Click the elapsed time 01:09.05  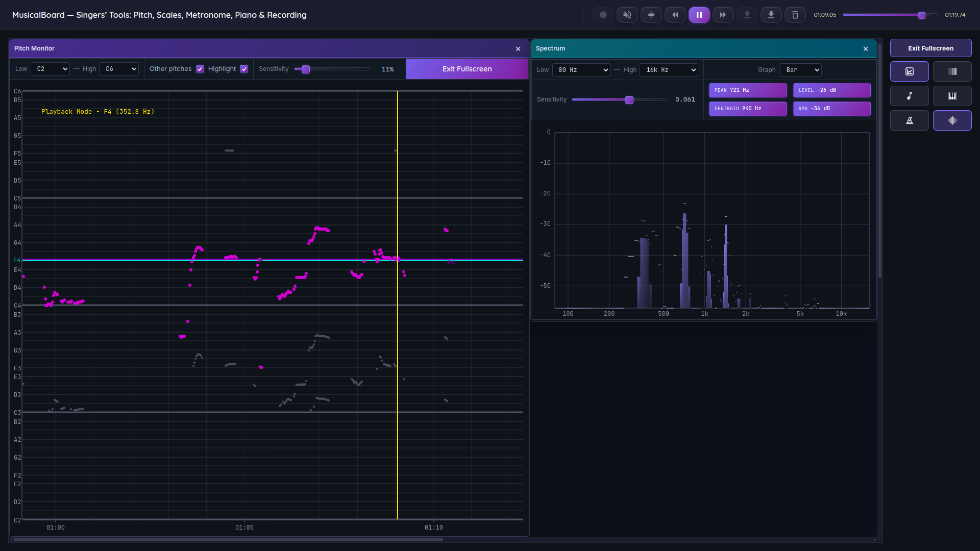pos(825,15)
